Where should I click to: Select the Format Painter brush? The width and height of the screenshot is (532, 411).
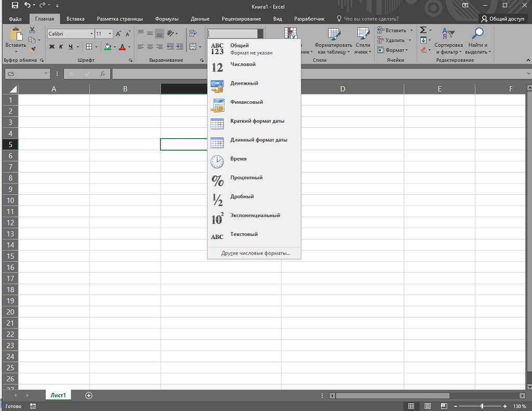tap(32, 49)
